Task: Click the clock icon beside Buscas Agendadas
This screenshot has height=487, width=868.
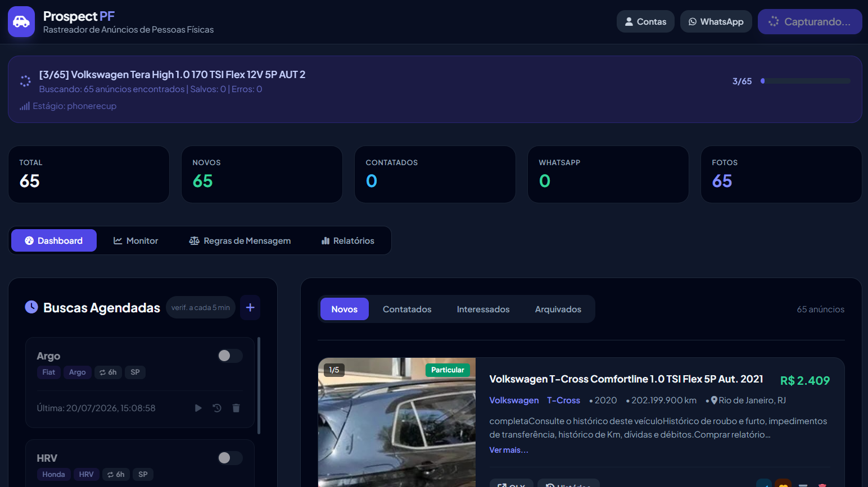Action: click(31, 307)
